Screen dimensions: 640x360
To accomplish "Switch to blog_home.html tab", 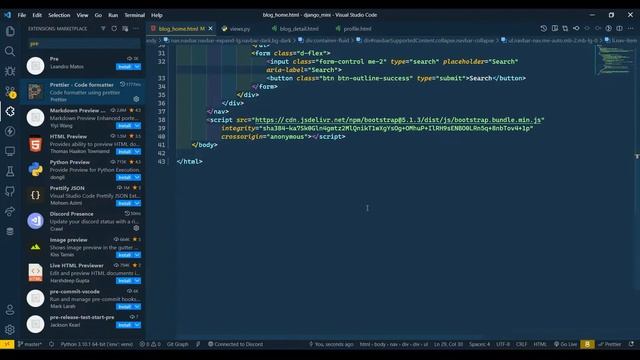I will [182, 29].
